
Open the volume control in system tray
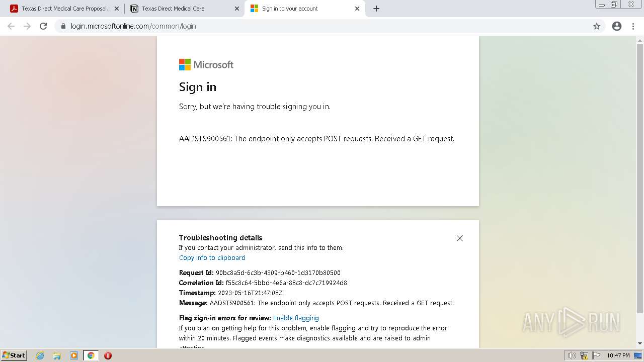point(572,355)
